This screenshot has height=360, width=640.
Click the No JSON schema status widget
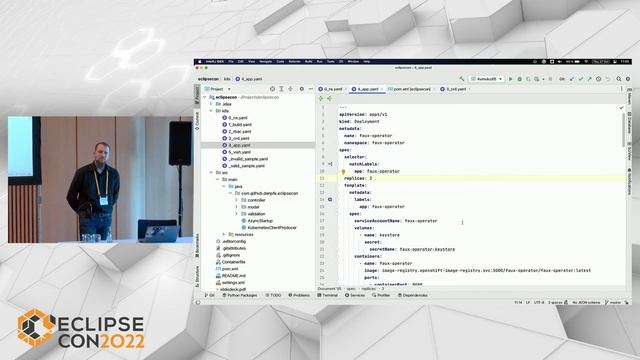coord(586,302)
